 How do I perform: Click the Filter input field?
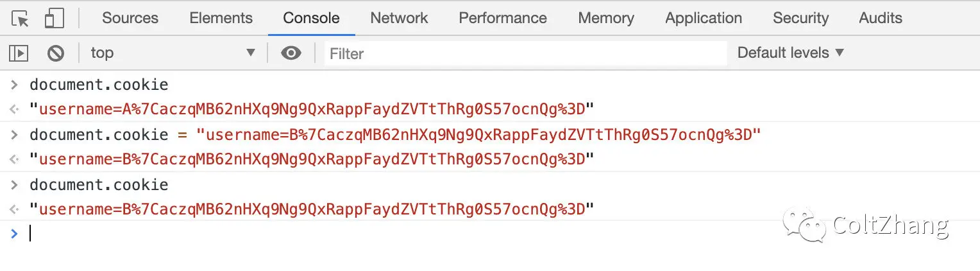526,53
